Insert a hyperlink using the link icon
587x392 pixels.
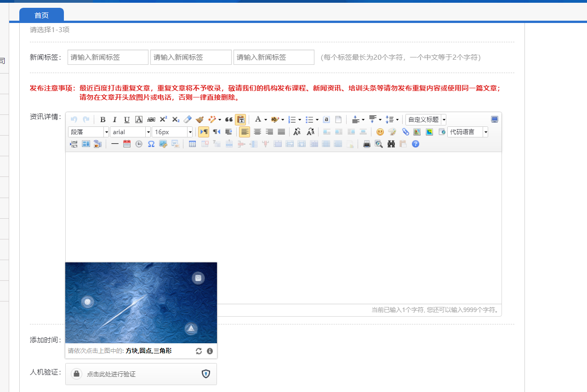(x=405, y=132)
